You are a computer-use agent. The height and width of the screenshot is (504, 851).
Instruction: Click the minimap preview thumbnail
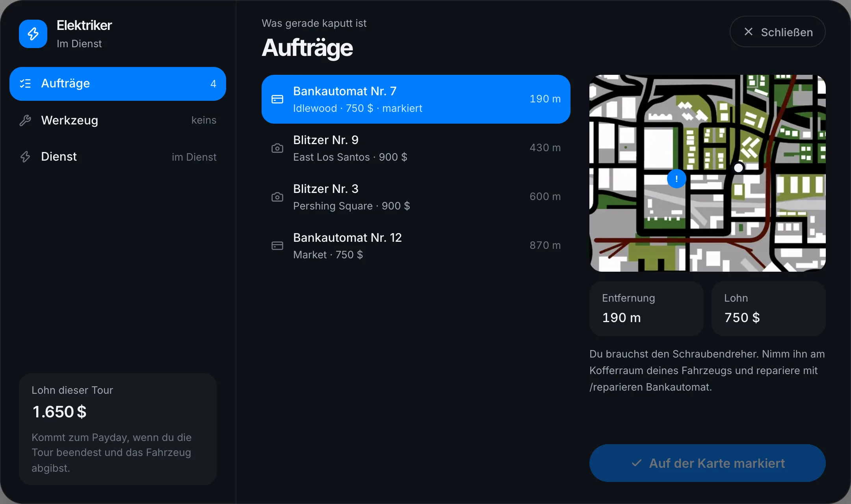click(x=708, y=173)
